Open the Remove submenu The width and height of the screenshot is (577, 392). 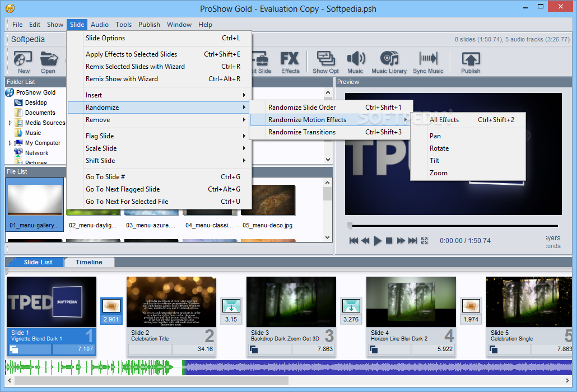tap(159, 120)
